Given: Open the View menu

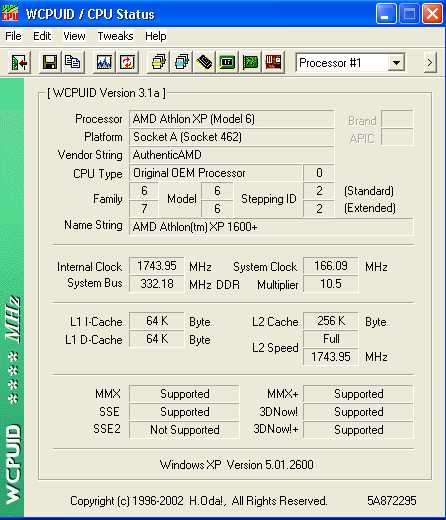Looking at the screenshot, I should [74, 36].
